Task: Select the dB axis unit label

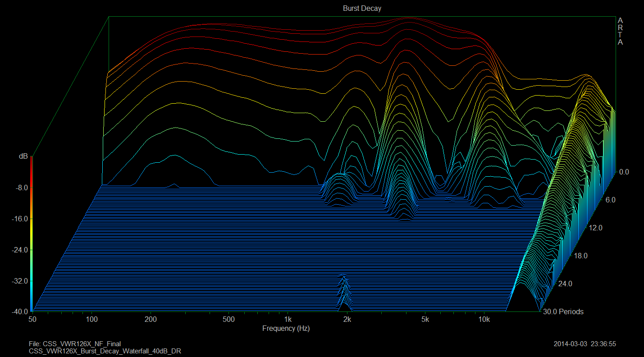Action: tap(23, 156)
